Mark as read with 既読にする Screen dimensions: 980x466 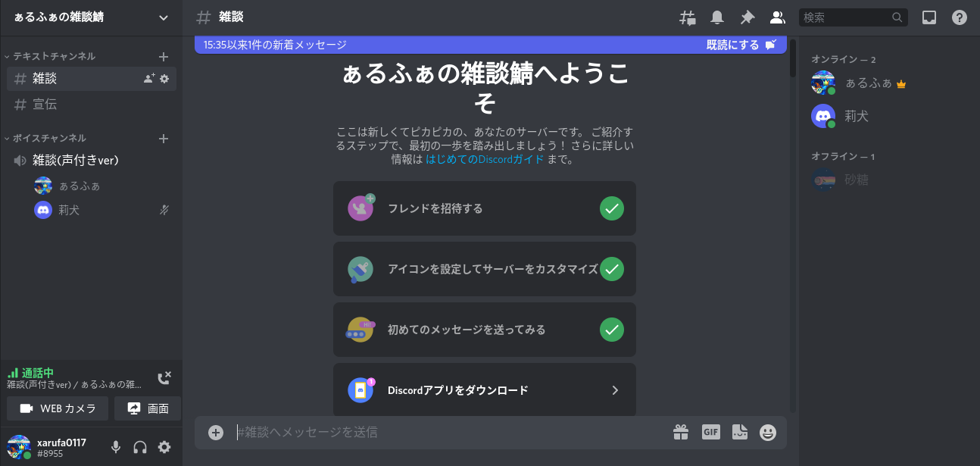click(x=741, y=45)
